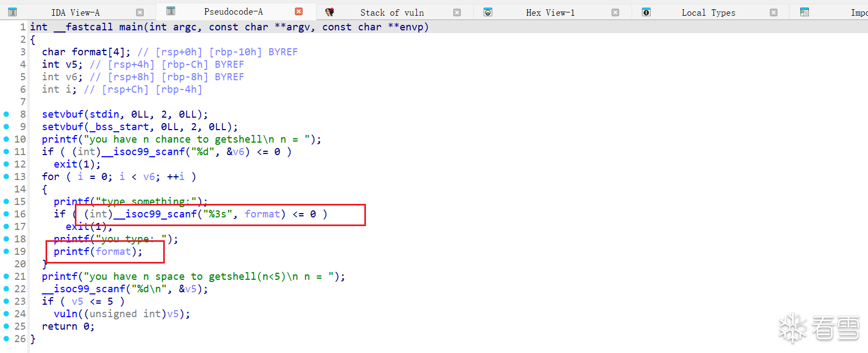Close the Local Types tab
Image resolution: width=868 pixels, height=353 pixels.
pyautogui.click(x=774, y=12)
